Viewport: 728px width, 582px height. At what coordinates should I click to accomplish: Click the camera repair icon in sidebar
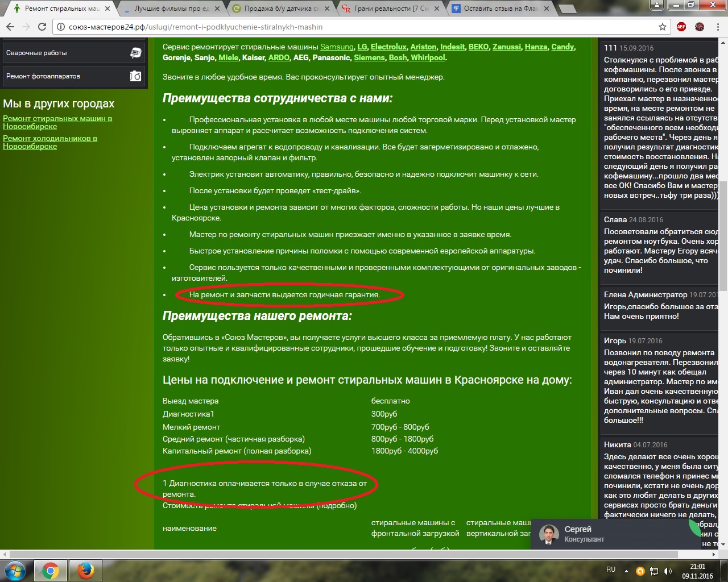pyautogui.click(x=135, y=76)
